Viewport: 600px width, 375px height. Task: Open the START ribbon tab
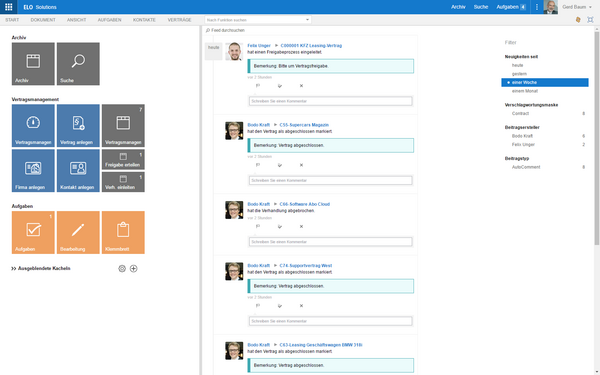pyautogui.click(x=12, y=20)
